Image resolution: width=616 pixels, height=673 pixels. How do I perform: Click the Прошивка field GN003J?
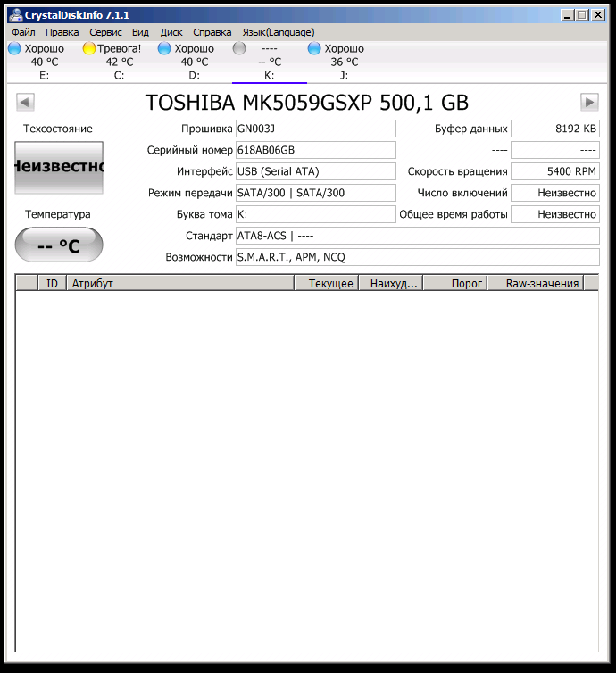coord(315,129)
